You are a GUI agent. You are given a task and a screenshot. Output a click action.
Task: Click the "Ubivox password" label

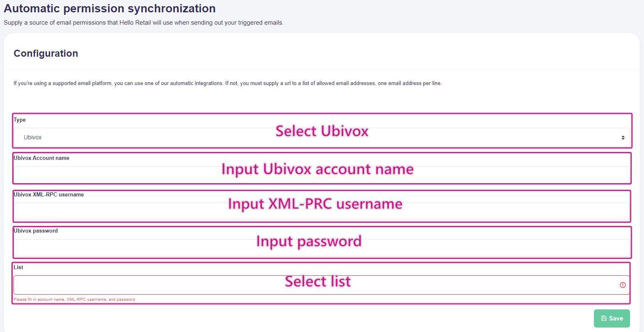pyautogui.click(x=36, y=231)
